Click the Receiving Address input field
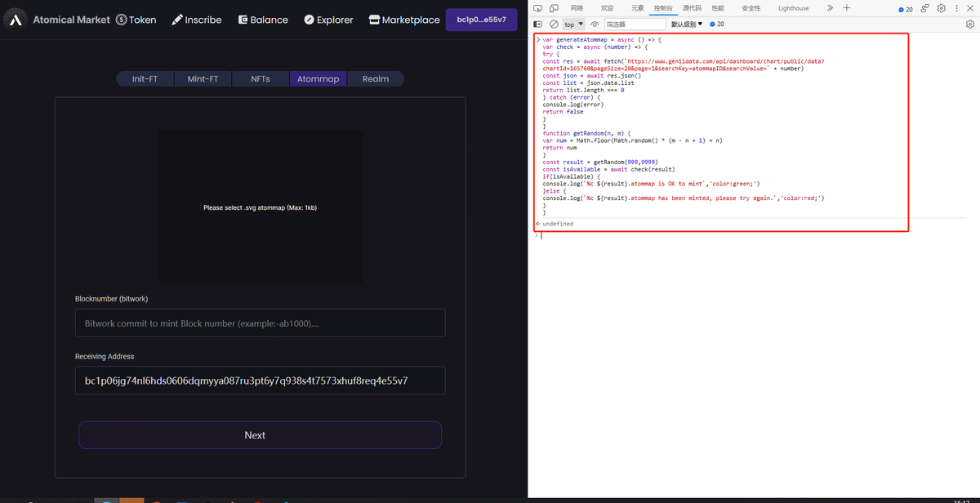 [x=260, y=381]
